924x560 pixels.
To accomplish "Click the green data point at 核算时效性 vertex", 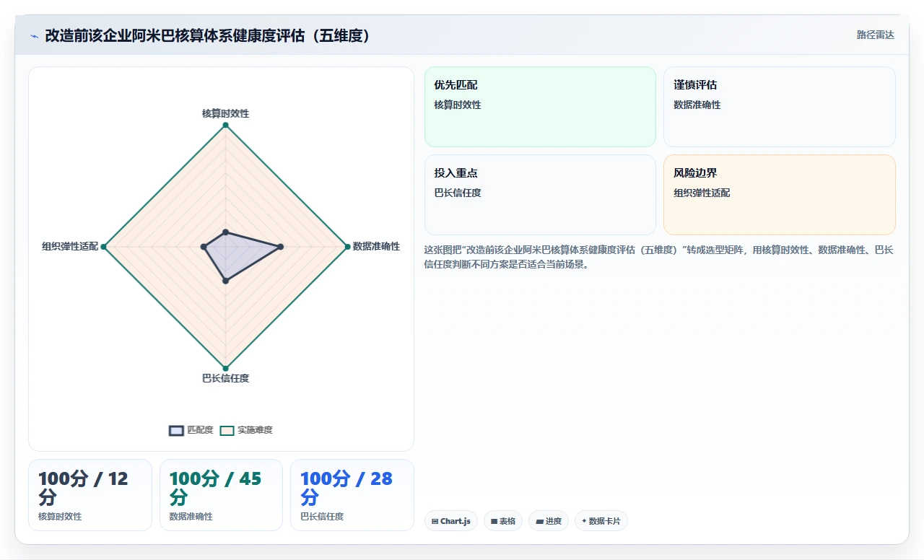I will click(x=226, y=126).
